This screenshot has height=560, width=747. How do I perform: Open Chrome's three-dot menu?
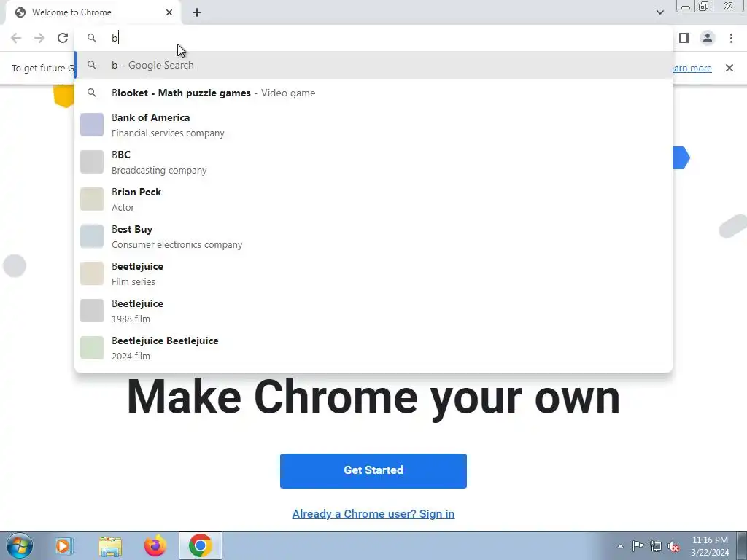pos(731,38)
